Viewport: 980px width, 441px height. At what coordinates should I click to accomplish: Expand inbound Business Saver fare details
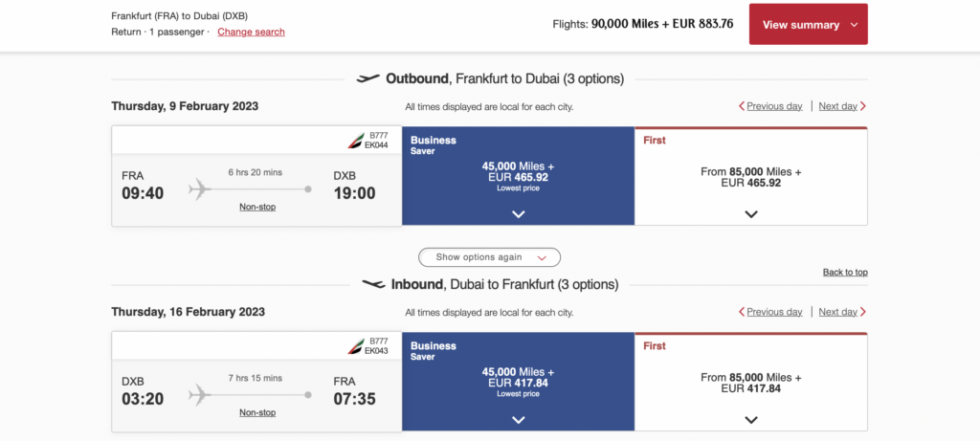(518, 420)
